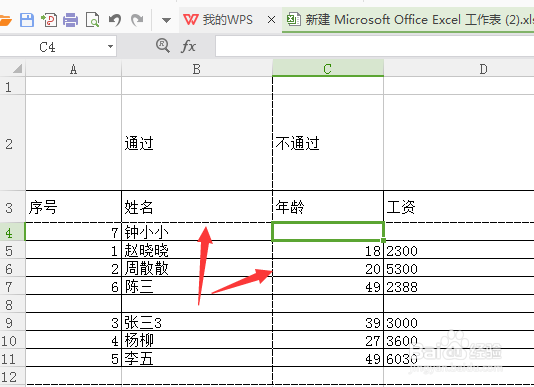Image resolution: width=534 pixels, height=387 pixels.
Task: Open the Name Box dropdown arrow
Action: (110, 47)
